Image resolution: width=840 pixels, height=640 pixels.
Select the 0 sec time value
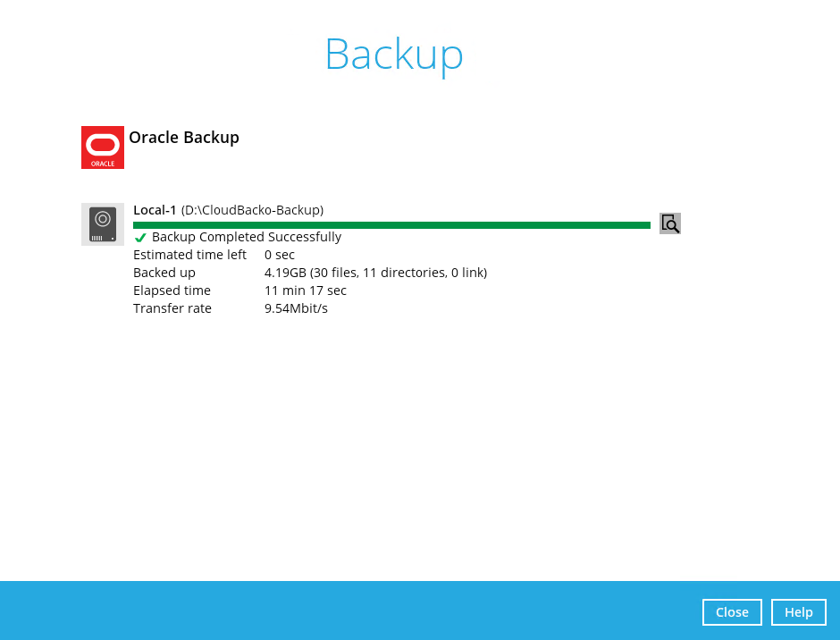280,255
